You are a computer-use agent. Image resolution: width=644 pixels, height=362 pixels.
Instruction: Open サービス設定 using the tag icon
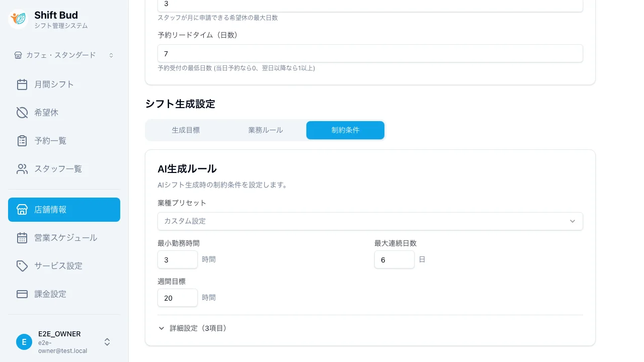(x=22, y=266)
